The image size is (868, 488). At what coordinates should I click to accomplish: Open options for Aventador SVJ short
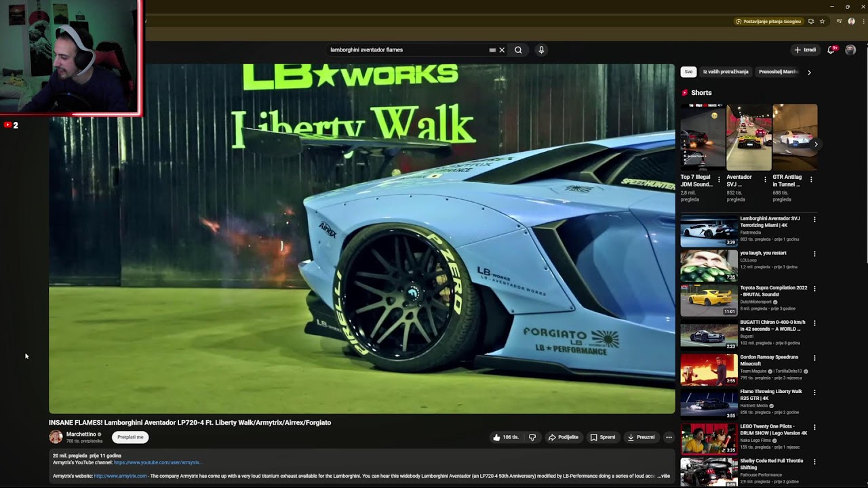click(x=765, y=180)
